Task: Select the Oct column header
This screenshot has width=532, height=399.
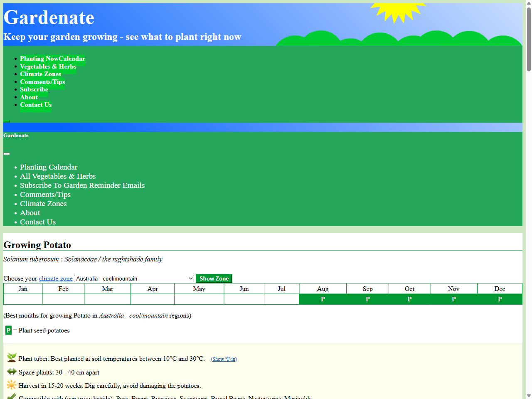Action: coord(409,289)
